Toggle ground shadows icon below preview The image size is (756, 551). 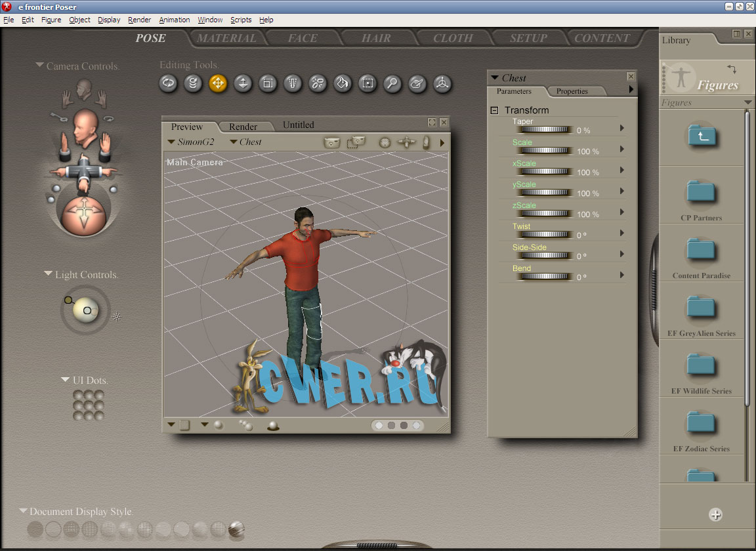(273, 426)
